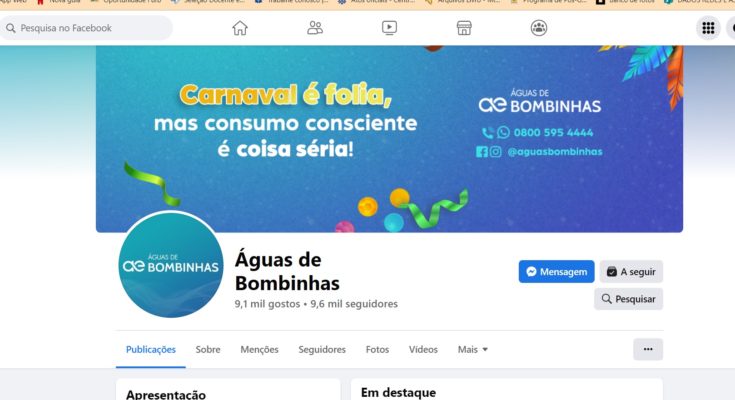This screenshot has width=735, height=400.
Task: Open the Fotos tab
Action: pos(377,349)
